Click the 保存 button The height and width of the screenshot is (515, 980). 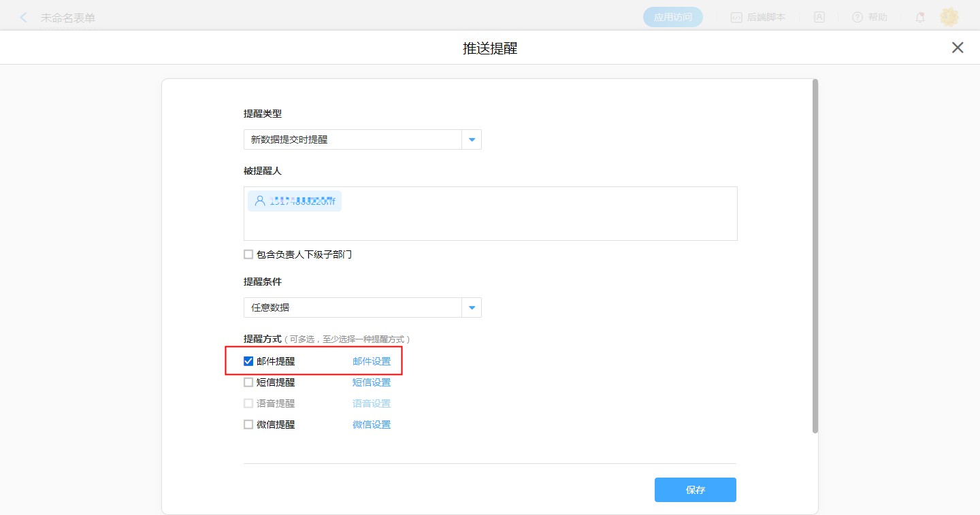pyautogui.click(x=695, y=490)
